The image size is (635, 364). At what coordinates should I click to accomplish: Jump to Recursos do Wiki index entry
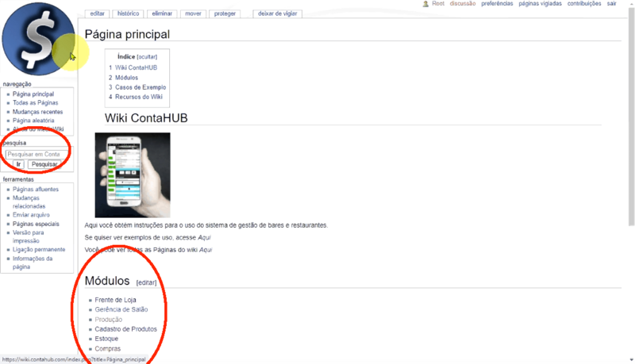(x=138, y=97)
